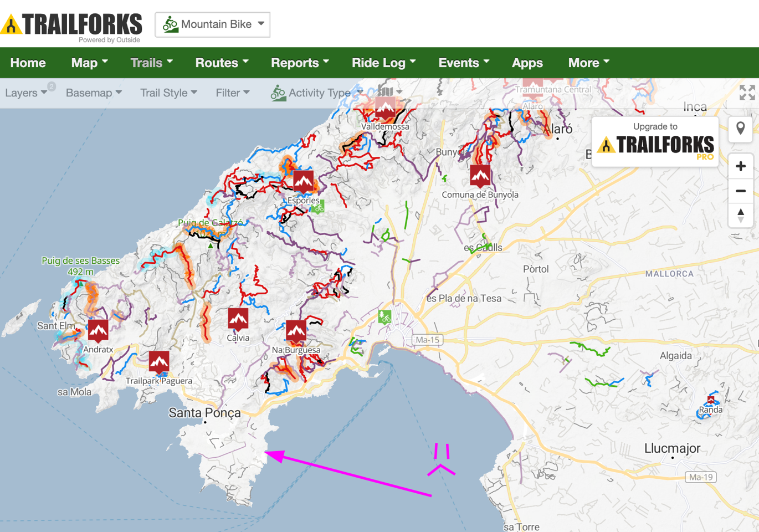Select the Esporles riding area marker
The image size is (759, 532).
304,181
